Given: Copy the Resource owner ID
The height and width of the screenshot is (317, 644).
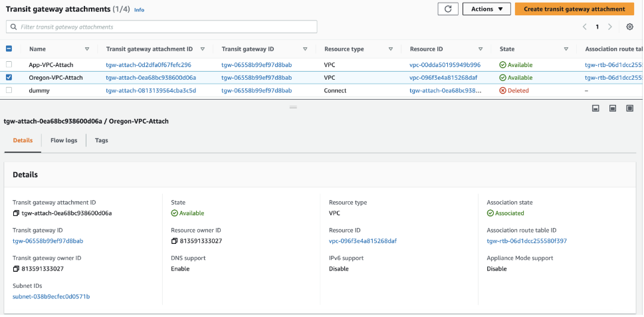Looking at the screenshot, I should point(175,241).
